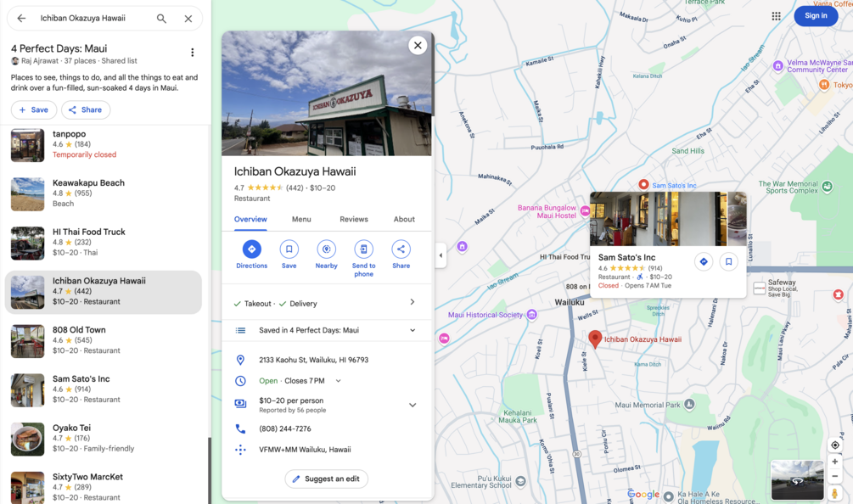Click Ichiban Okazuya red map pin
Viewport: 853px width, 504px height.
[595, 339]
